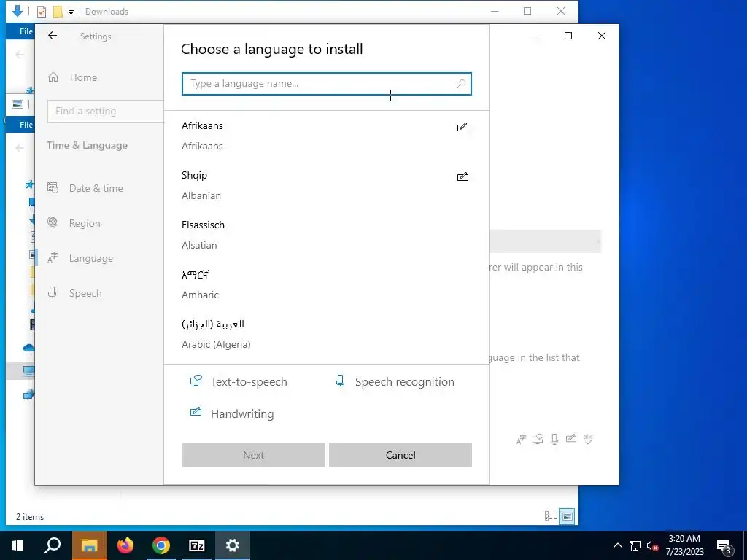Click the Speech recognition microphone legend icon
The height and width of the screenshot is (560, 747).
[340, 381]
